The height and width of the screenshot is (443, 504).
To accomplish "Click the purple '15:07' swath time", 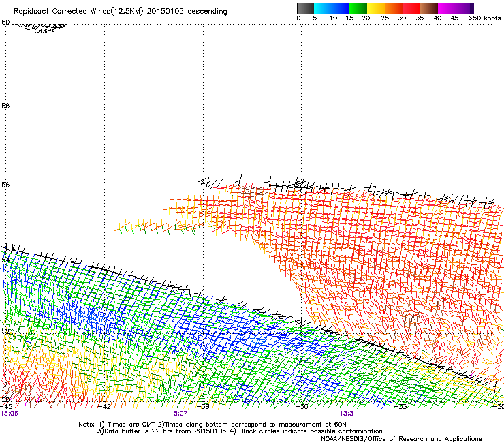I will [178, 414].
